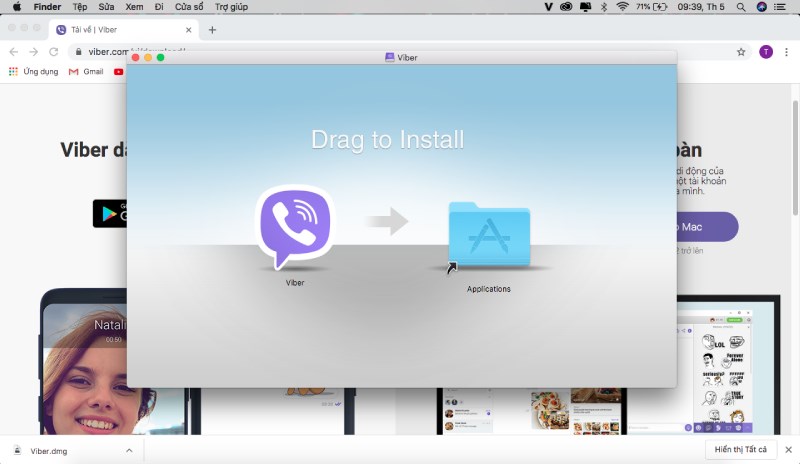Minimize the Viber installer window
The height and width of the screenshot is (464, 800).
click(x=148, y=57)
